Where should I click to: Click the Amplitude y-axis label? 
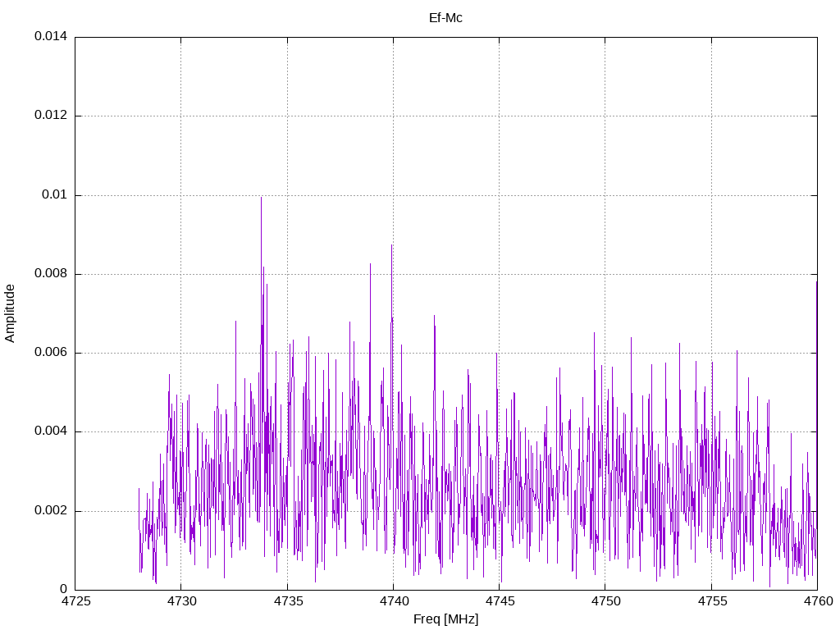pos(10,313)
